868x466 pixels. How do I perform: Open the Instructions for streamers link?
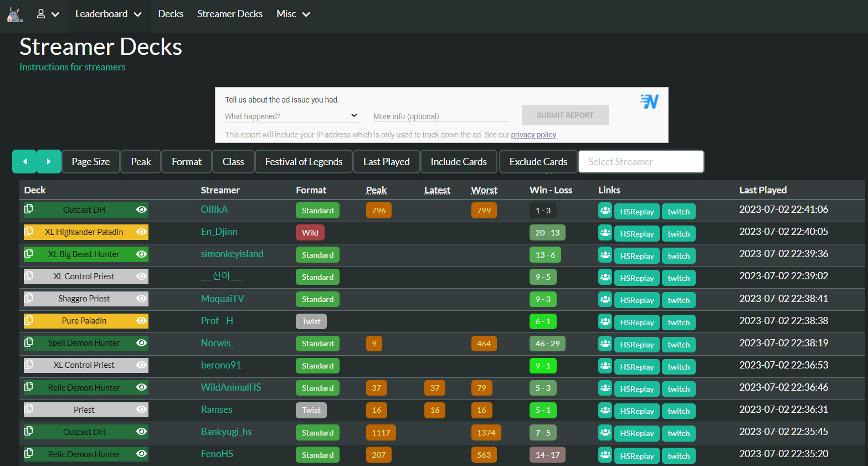point(73,67)
